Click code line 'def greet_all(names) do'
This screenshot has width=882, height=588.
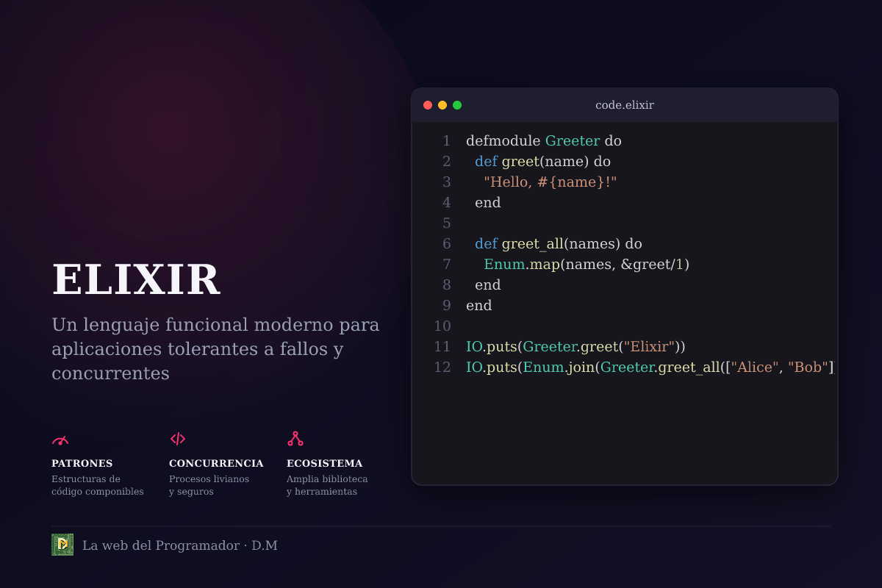(x=559, y=243)
